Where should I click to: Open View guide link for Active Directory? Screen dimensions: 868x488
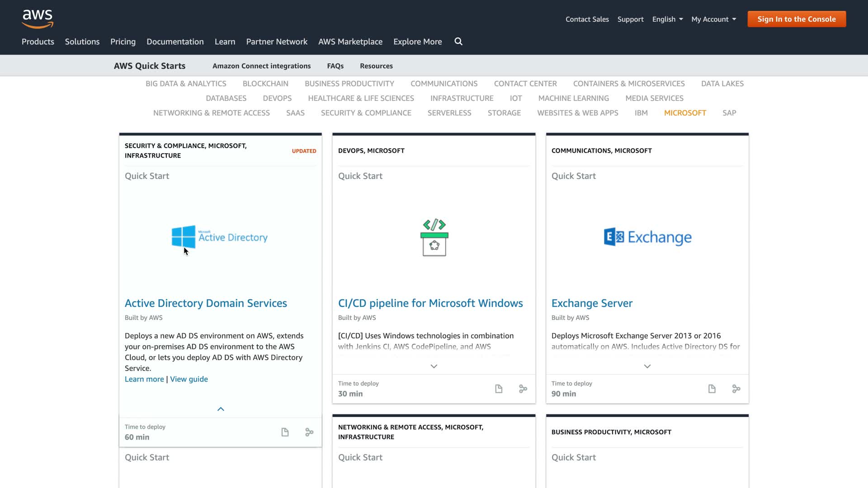click(189, 379)
